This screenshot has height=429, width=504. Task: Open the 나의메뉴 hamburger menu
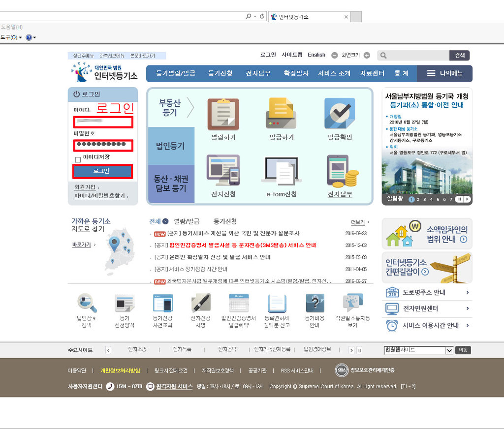(444, 74)
